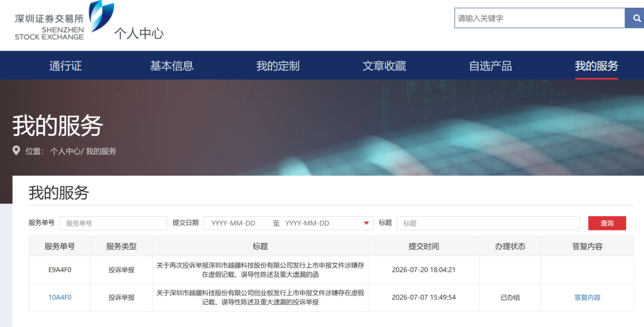Click 投诉举报 in the 10A4F0 row

pos(122,297)
